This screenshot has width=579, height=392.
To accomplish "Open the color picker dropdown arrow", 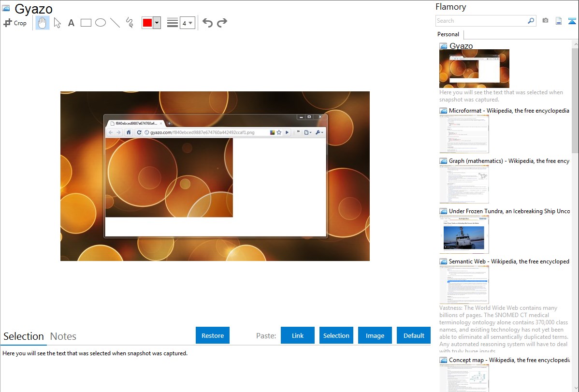I will [x=157, y=23].
